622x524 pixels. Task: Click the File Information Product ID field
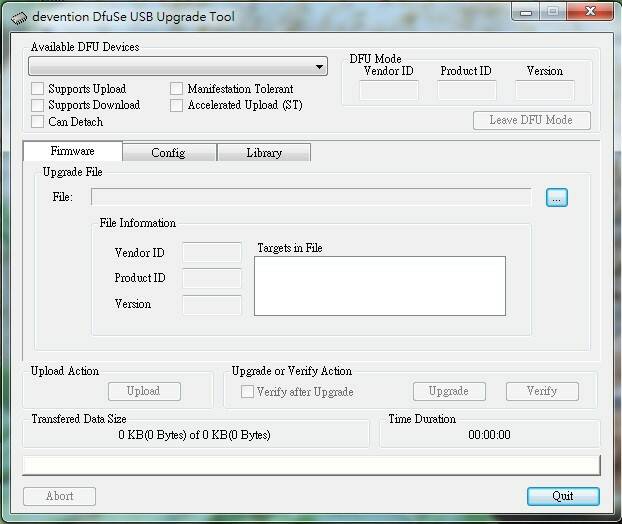[212, 278]
